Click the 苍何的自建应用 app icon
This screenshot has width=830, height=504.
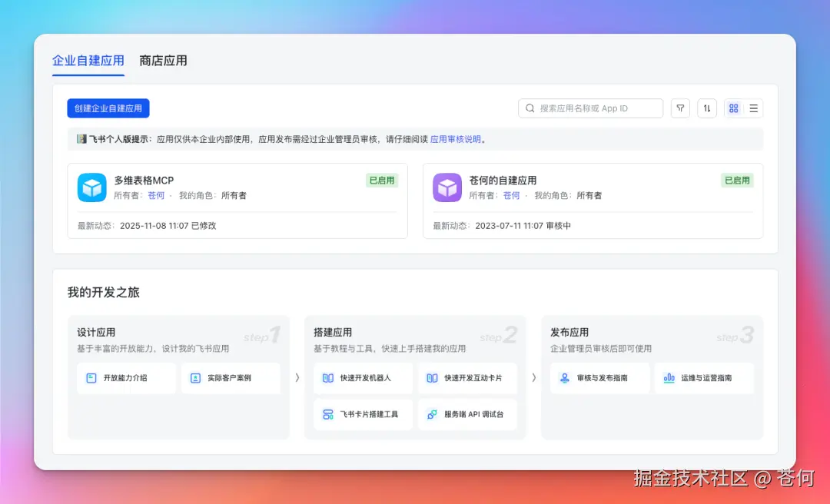[447, 187]
